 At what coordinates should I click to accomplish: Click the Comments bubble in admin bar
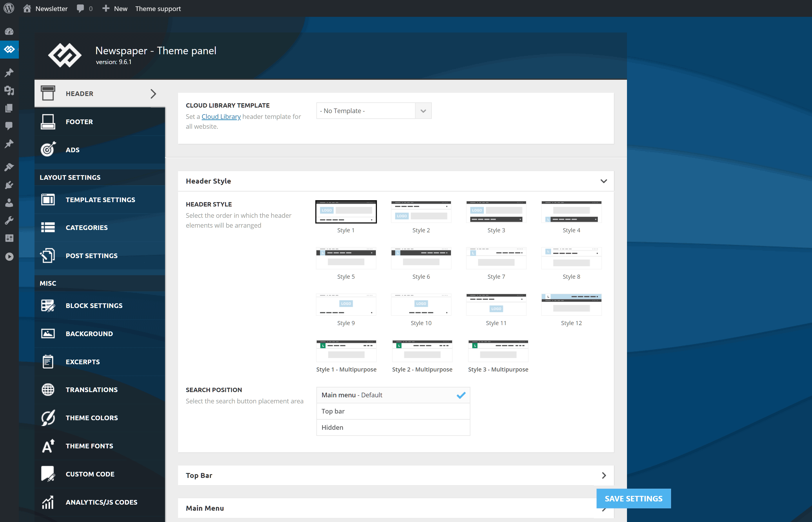coord(80,8)
